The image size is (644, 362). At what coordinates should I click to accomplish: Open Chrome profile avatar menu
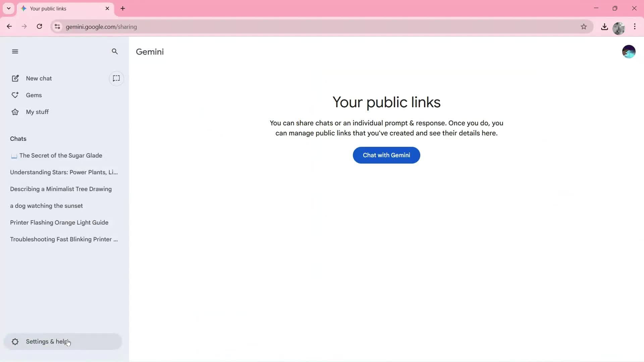619,28
